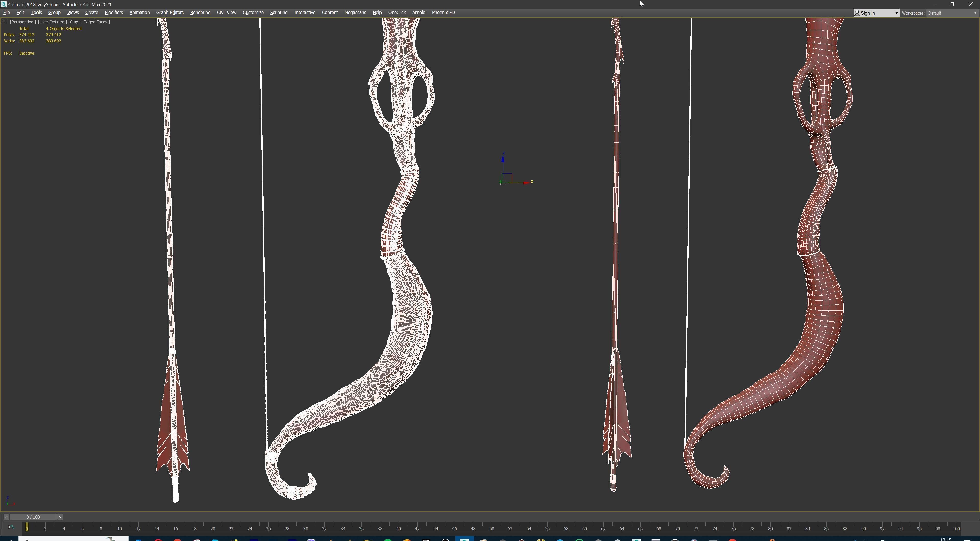Open the Phoenix FD menu
Screen dimensions: 980x541
pos(443,13)
